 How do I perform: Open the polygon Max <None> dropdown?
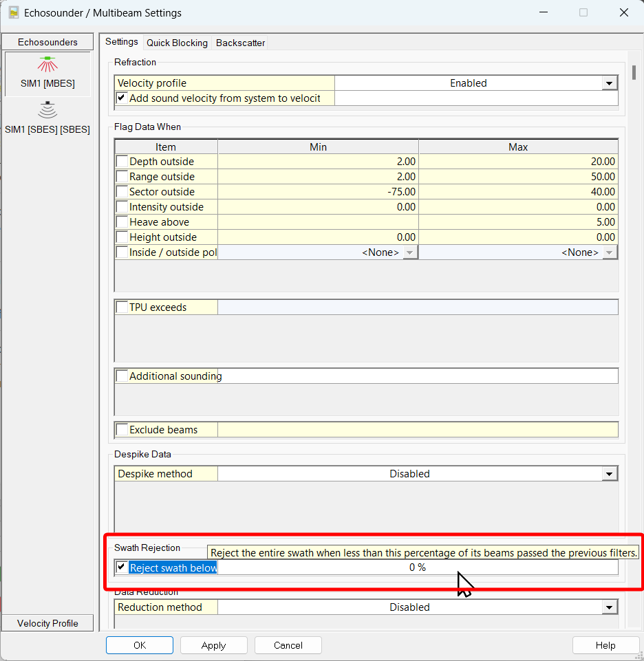[610, 252]
